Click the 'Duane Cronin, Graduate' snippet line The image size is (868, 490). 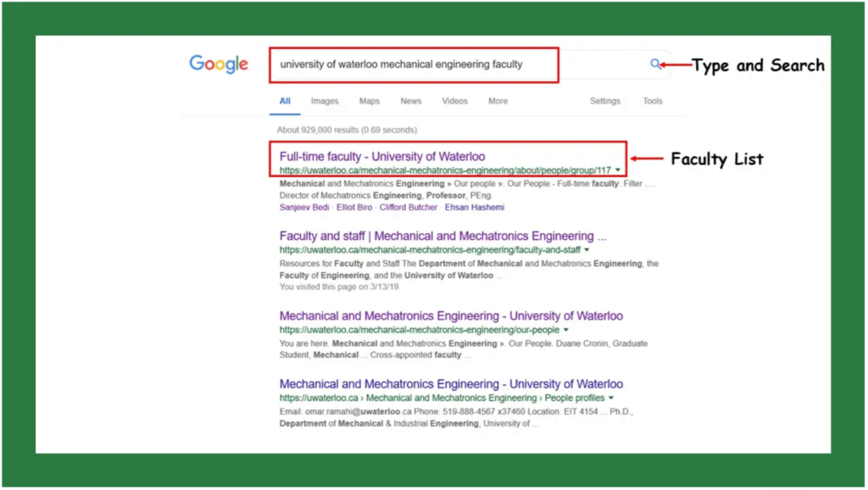click(x=464, y=343)
